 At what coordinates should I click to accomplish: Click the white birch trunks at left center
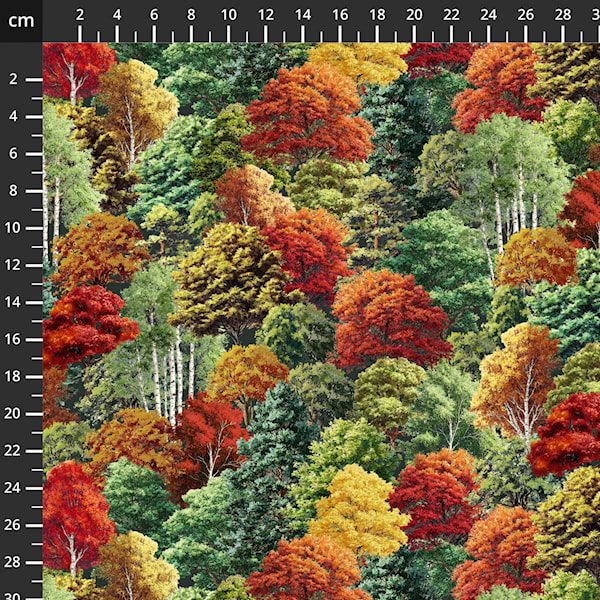click(x=170, y=379)
